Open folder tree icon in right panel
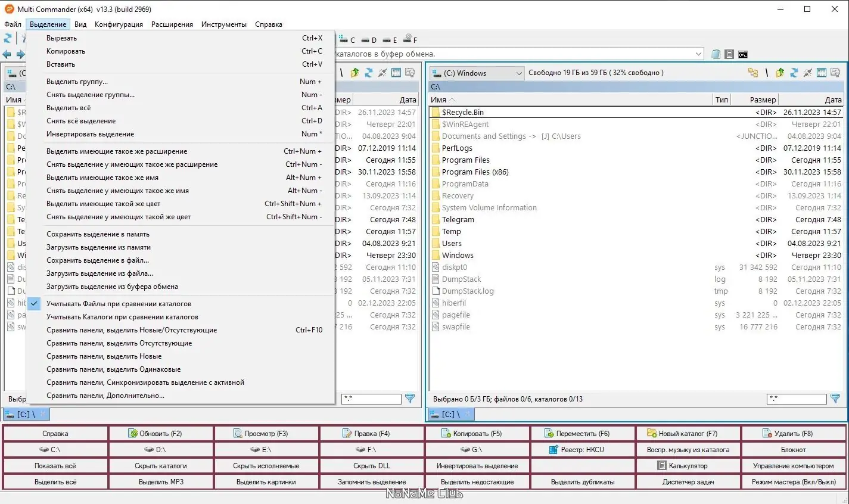The image size is (849, 504). pos(753,73)
